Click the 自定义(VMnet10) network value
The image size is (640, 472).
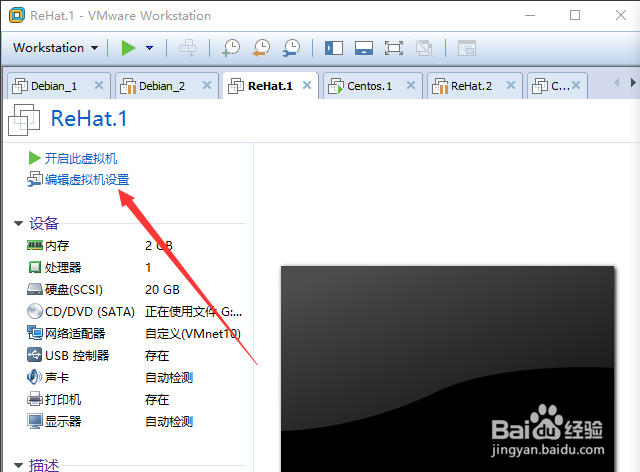tap(193, 334)
